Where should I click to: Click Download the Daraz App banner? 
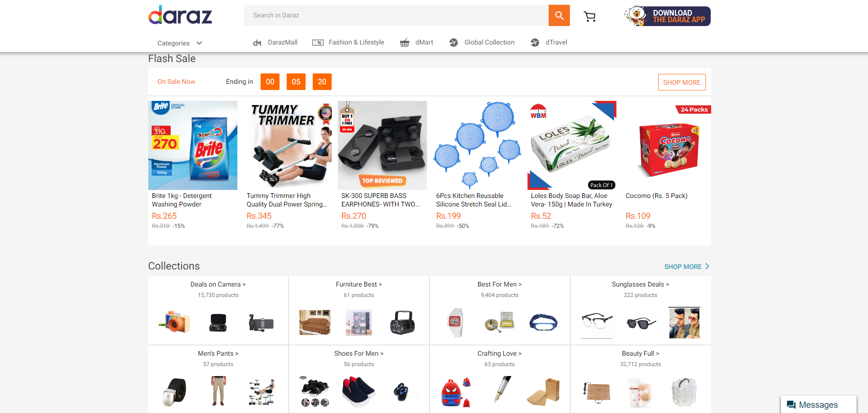667,16
